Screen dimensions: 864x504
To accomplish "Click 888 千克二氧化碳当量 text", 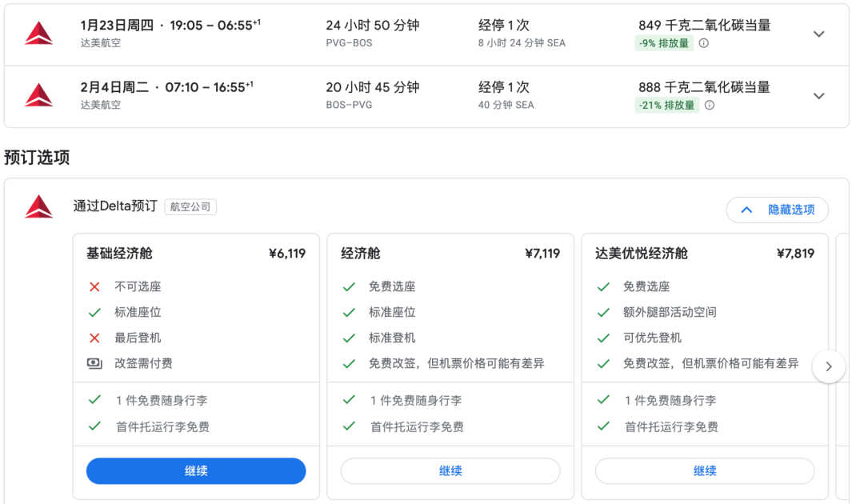I will point(704,87).
